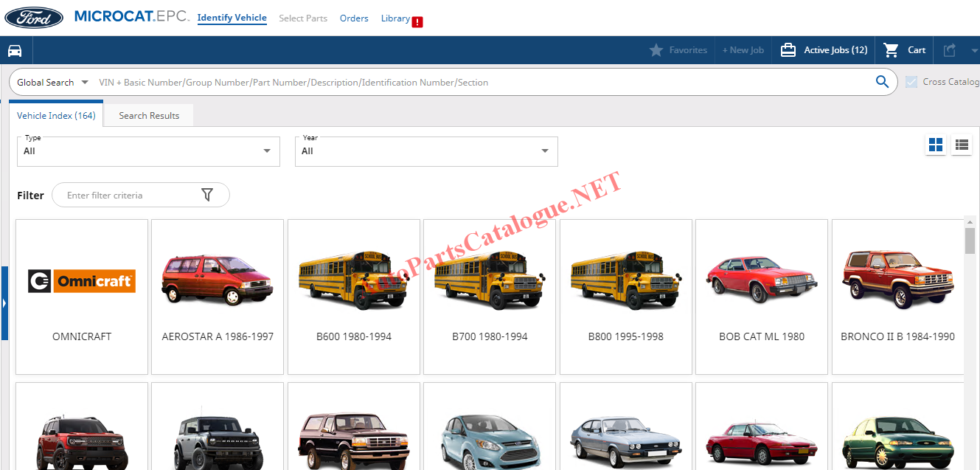Click the filter funnel icon
The height and width of the screenshot is (470, 980).
coord(207,195)
